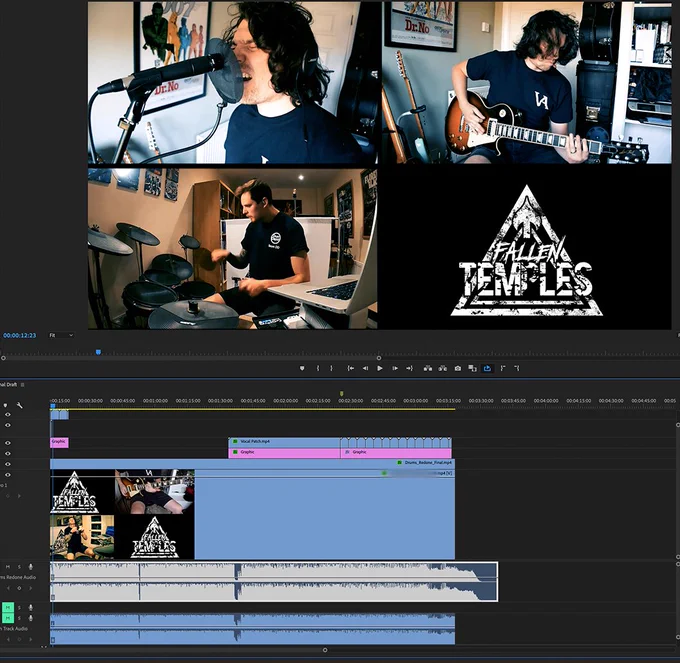Solo the Track Audio track
The height and width of the screenshot is (663, 680).
[x=19, y=618]
